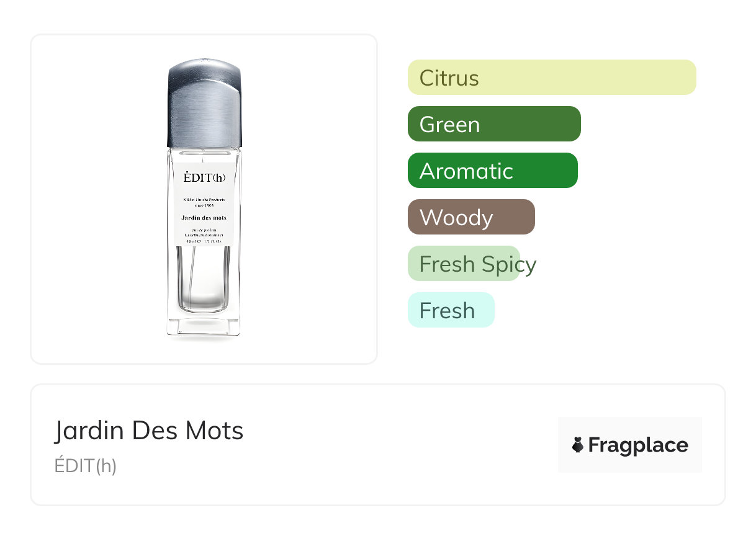
Task: Open the Jardin Des Mots title
Action: click(x=149, y=431)
